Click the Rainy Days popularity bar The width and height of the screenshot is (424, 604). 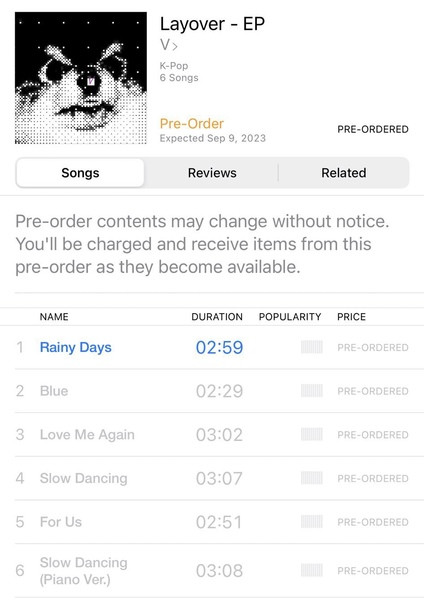point(312,347)
